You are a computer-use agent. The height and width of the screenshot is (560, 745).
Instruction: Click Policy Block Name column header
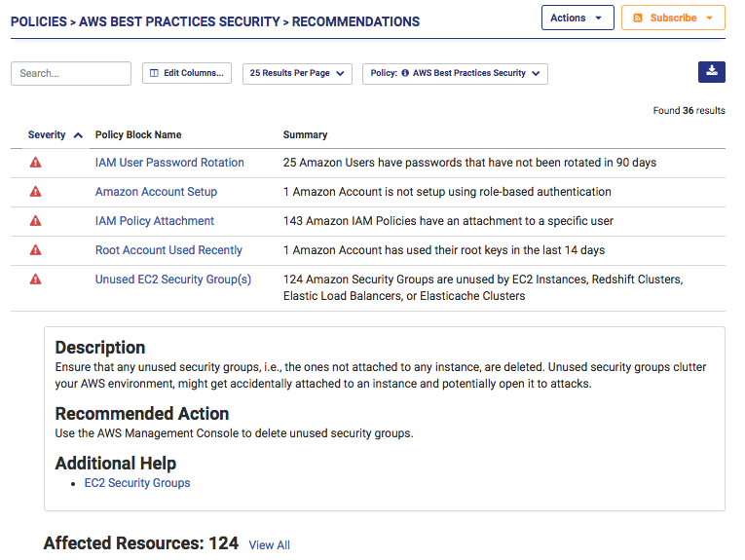(138, 135)
